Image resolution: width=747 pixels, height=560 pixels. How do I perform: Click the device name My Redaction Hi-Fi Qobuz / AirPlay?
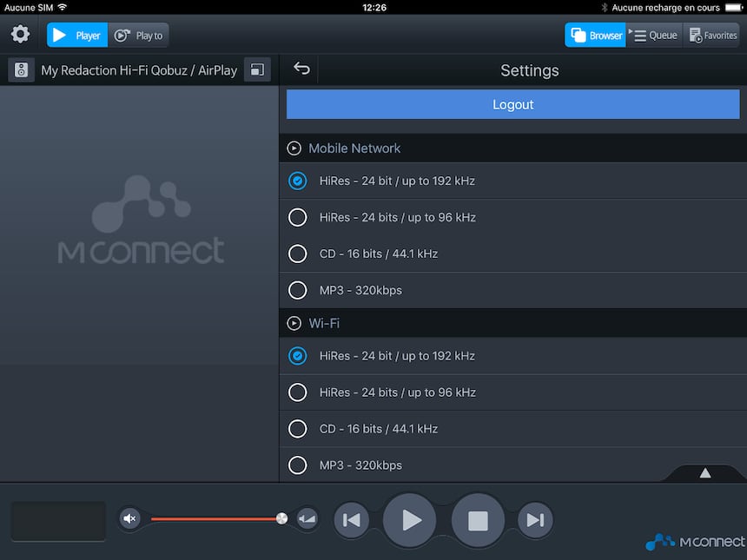click(x=139, y=70)
